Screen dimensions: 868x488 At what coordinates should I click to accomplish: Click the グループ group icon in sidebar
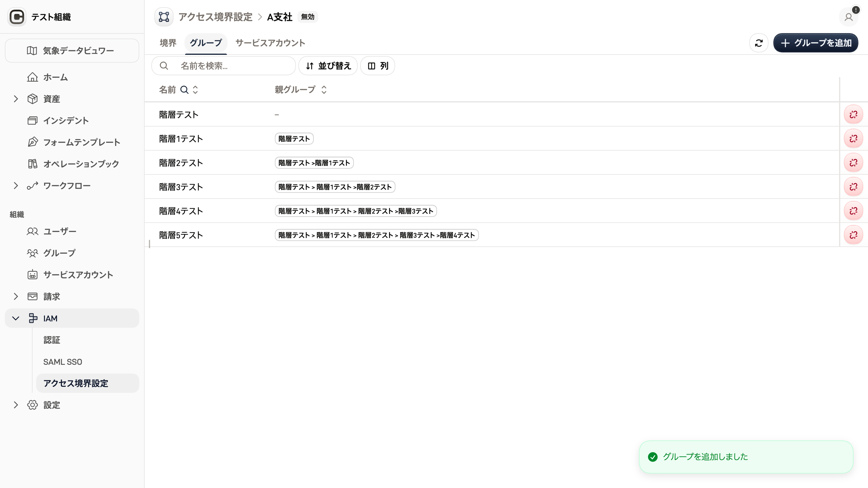(32, 253)
